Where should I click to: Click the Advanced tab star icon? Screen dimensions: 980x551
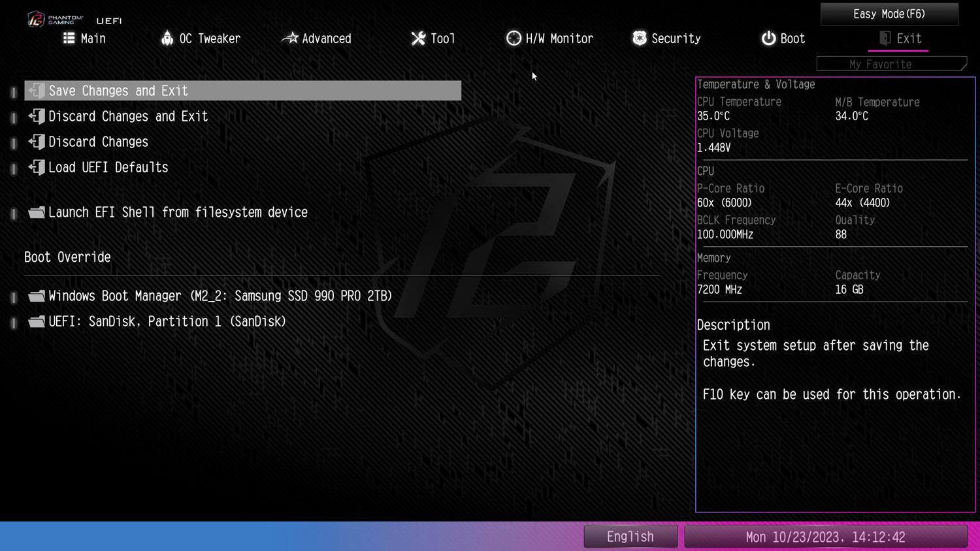pyautogui.click(x=289, y=38)
